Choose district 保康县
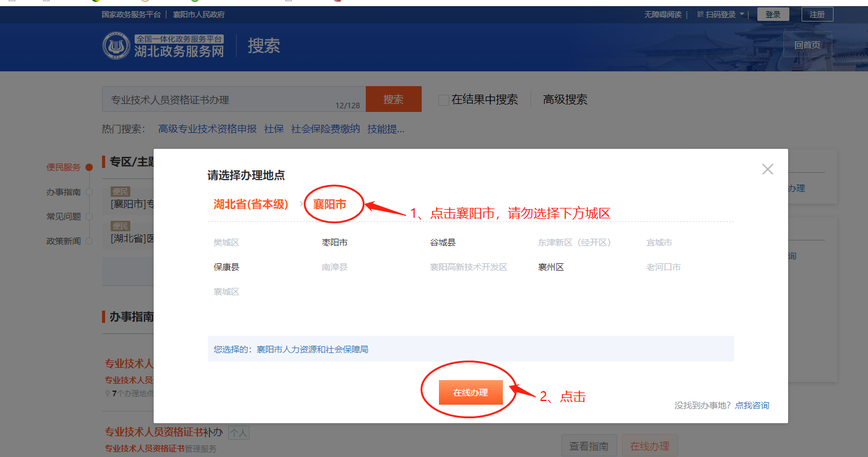The height and width of the screenshot is (457, 868). tap(226, 267)
